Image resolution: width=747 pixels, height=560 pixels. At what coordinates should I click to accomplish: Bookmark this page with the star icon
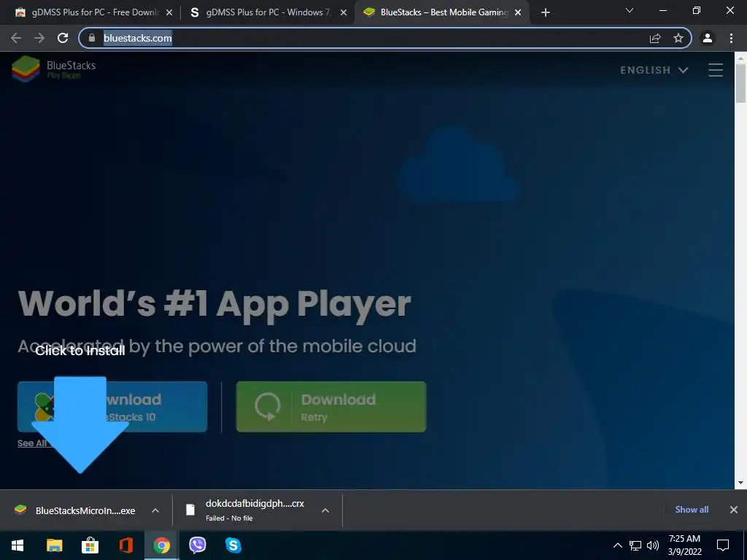678,38
